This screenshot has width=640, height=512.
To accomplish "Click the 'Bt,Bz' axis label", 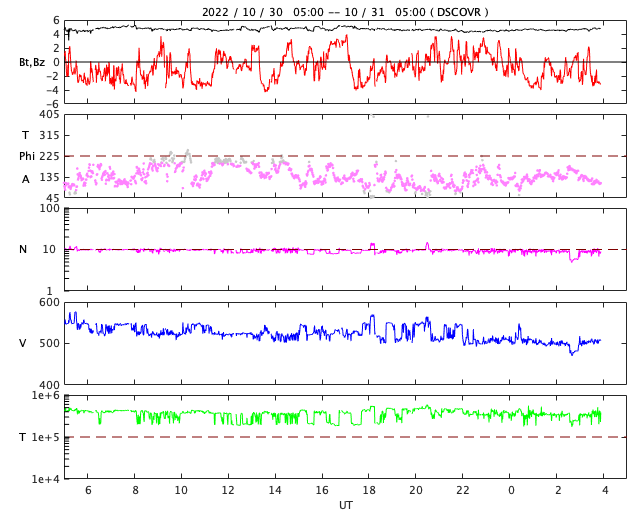I will [32, 62].
